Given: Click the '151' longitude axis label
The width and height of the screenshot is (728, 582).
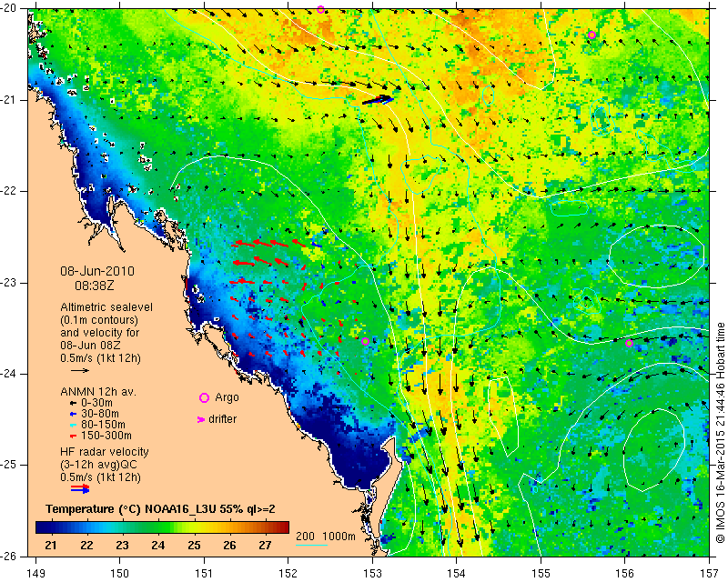Looking at the screenshot, I should click(x=204, y=574).
